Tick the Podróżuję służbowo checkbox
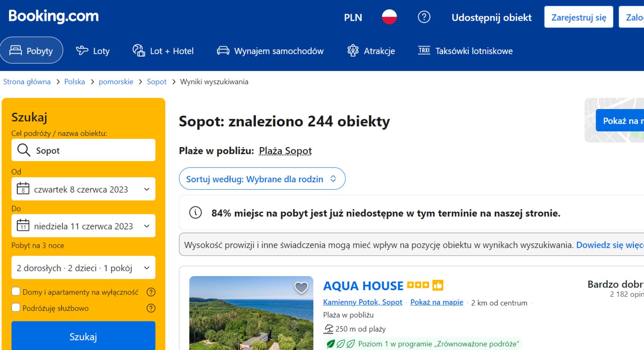Image resolution: width=644 pixels, height=350 pixels. [16, 308]
